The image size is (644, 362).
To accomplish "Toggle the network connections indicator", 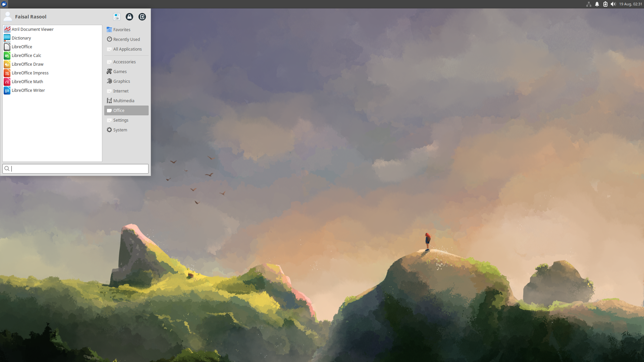I will click(588, 4).
